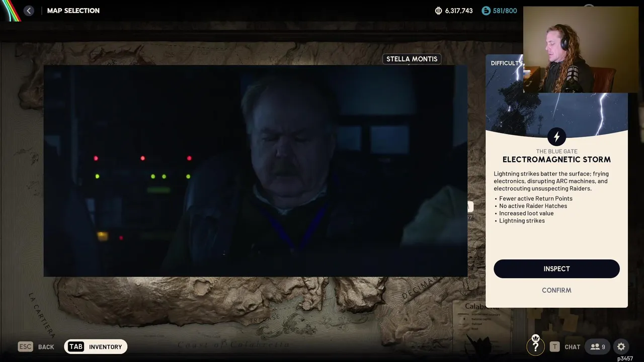Click the Difficulty label on the card

(506, 63)
